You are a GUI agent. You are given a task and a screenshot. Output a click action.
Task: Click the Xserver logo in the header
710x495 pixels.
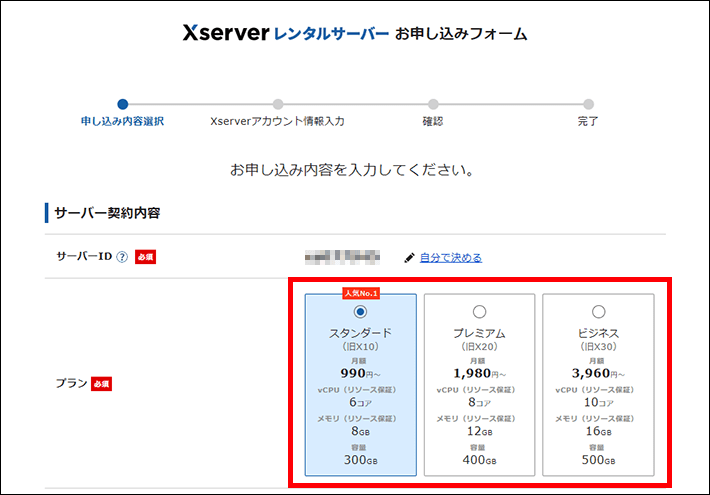coord(225,33)
